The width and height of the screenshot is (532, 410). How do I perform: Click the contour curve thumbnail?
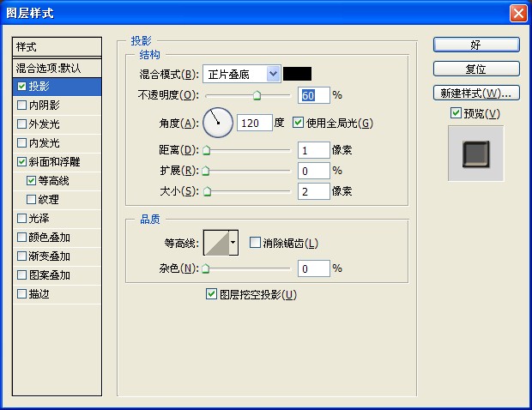pos(215,244)
